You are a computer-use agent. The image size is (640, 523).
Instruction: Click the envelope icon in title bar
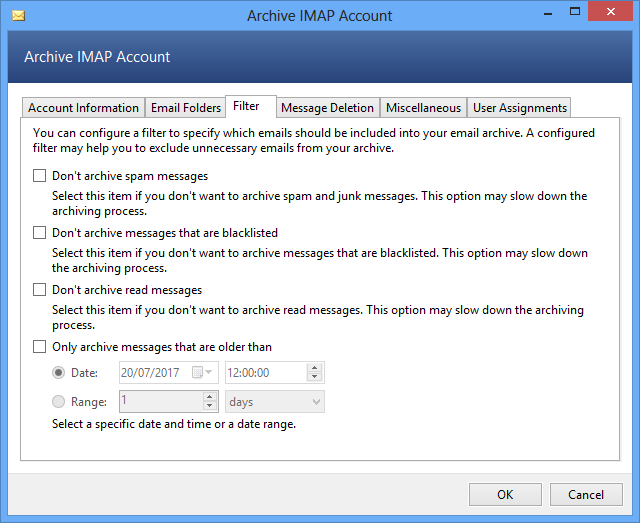[x=18, y=16]
